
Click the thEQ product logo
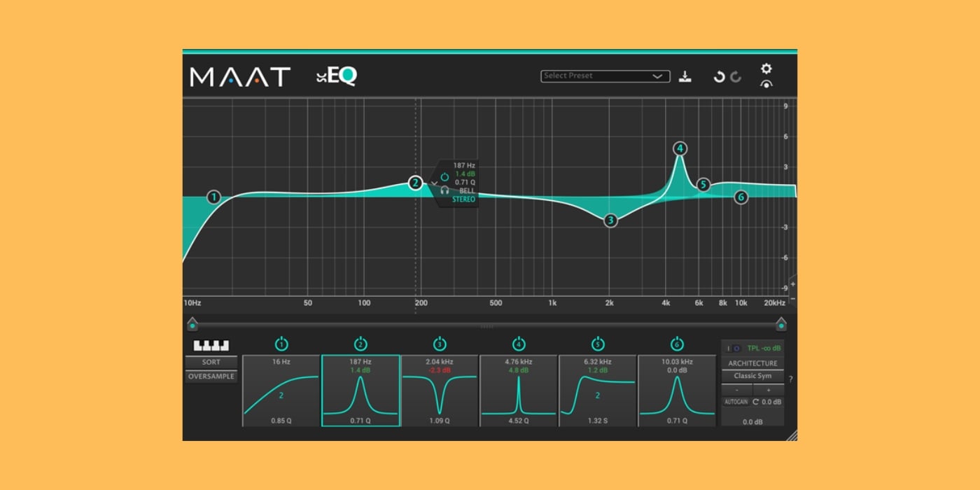(337, 76)
